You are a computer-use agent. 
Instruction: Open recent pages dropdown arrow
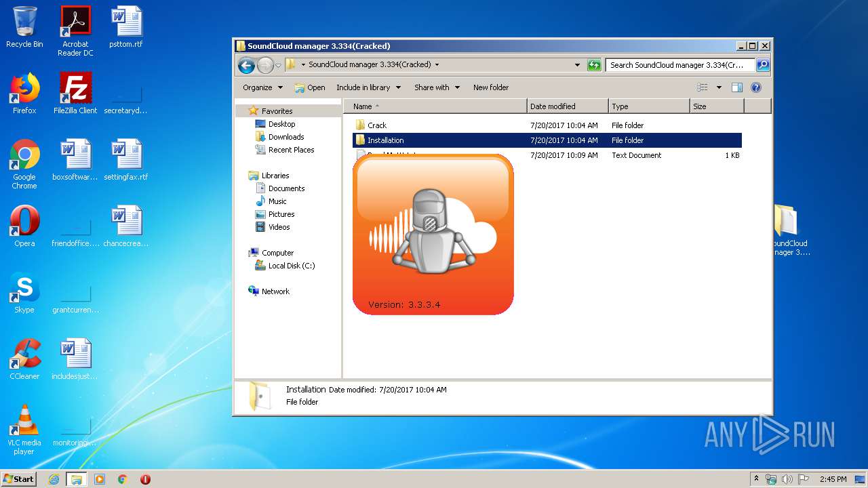(278, 66)
